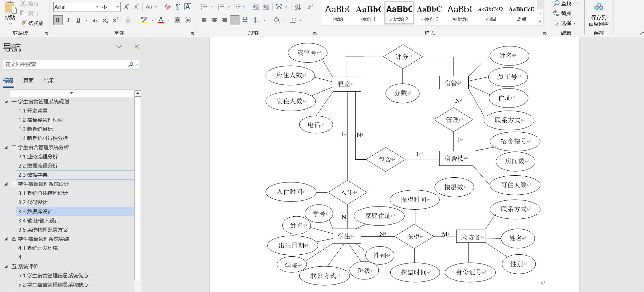Toggle subscript formatting
644x292 pixels.
(x=105, y=20)
